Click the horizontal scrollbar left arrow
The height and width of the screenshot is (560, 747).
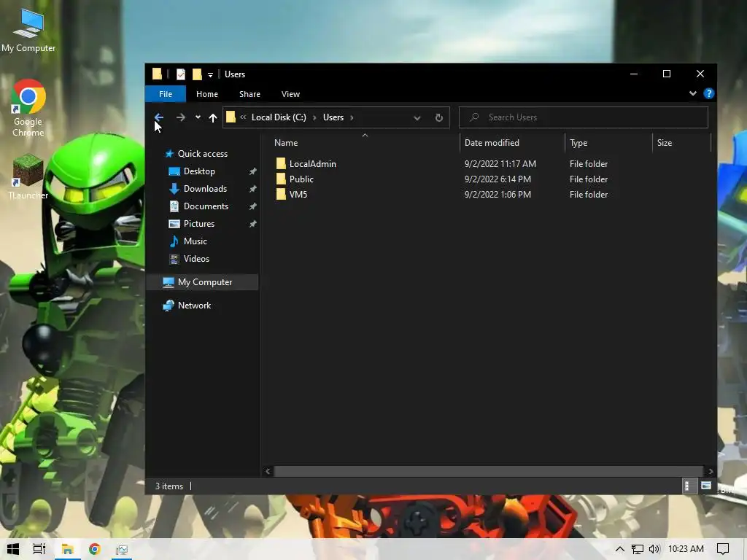[268, 471]
